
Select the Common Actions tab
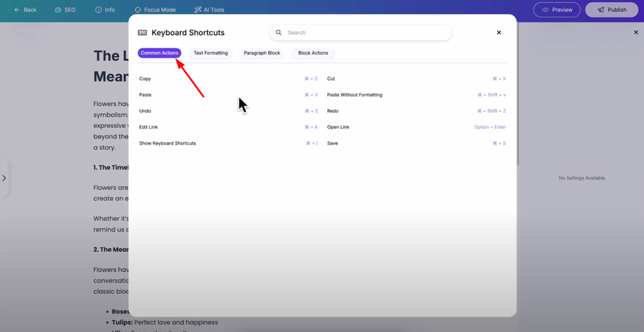pos(160,53)
